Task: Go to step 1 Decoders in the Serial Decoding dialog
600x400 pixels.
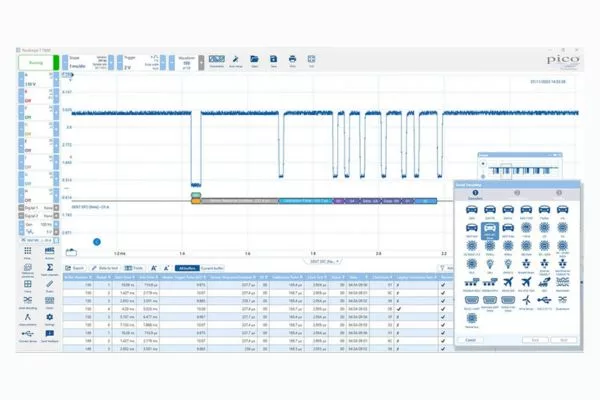Action: (475, 194)
